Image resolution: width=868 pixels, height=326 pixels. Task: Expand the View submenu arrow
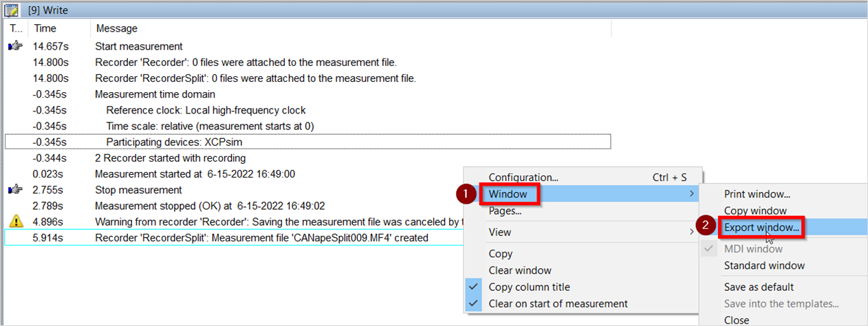point(691,232)
